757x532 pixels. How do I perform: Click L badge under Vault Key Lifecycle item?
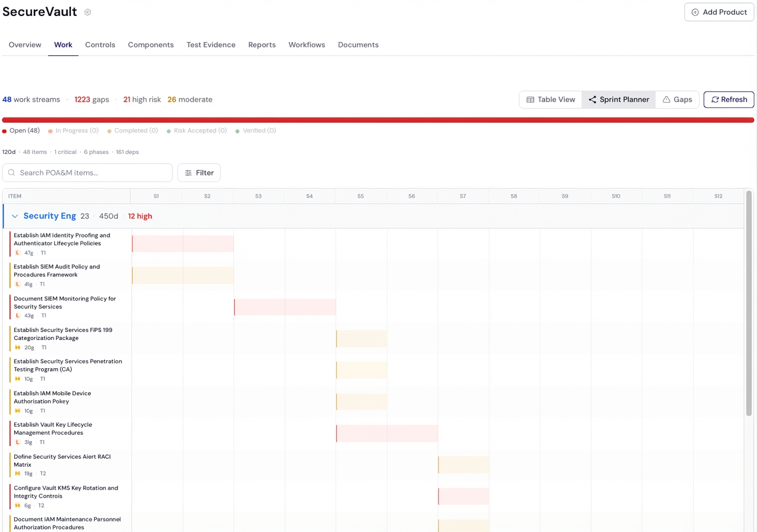[17, 443]
